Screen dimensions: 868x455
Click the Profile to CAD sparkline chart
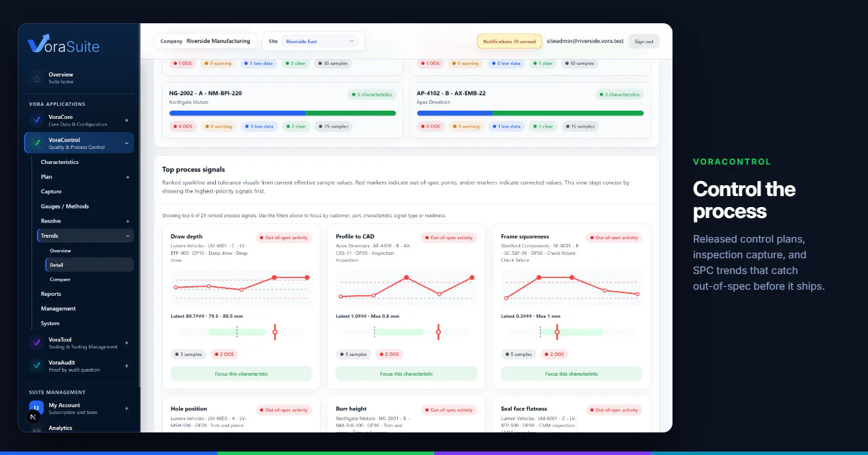[406, 287]
